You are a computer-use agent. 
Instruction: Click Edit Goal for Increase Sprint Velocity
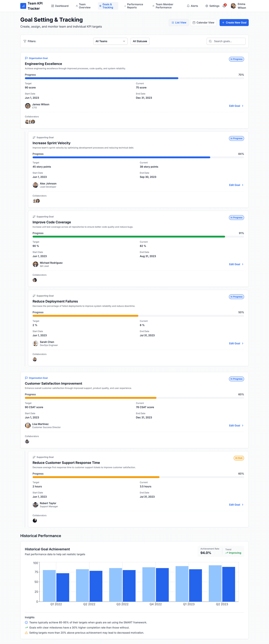pyautogui.click(x=236, y=185)
